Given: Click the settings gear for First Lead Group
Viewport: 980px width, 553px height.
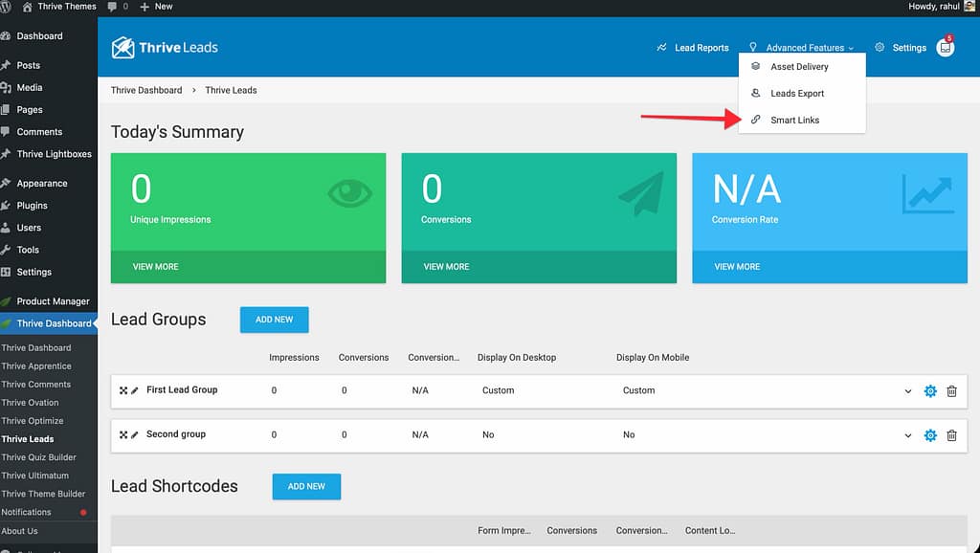Looking at the screenshot, I should [929, 391].
